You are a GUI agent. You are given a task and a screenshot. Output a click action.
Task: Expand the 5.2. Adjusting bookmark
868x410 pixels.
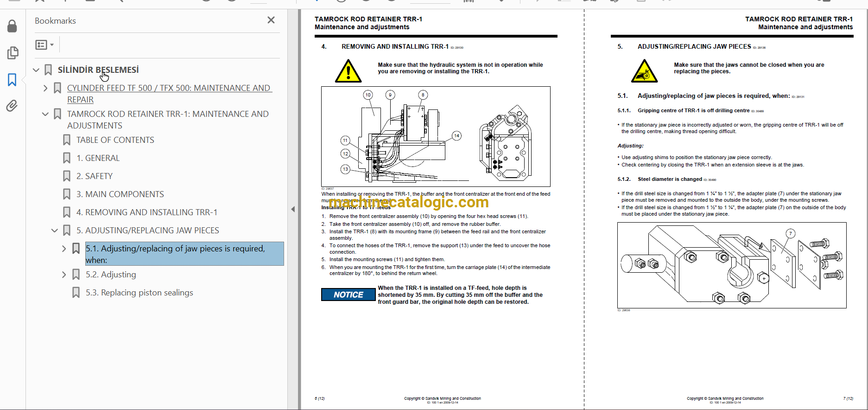tap(64, 275)
